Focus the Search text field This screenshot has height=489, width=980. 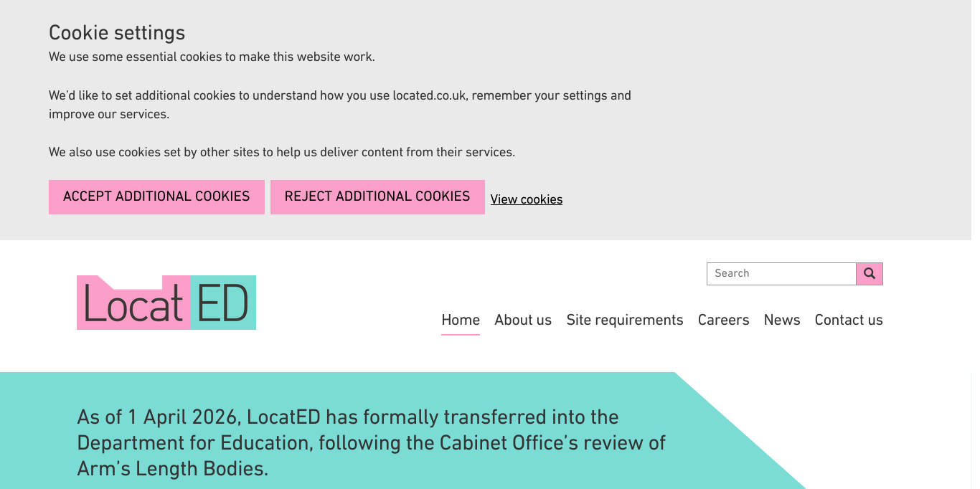coord(781,274)
